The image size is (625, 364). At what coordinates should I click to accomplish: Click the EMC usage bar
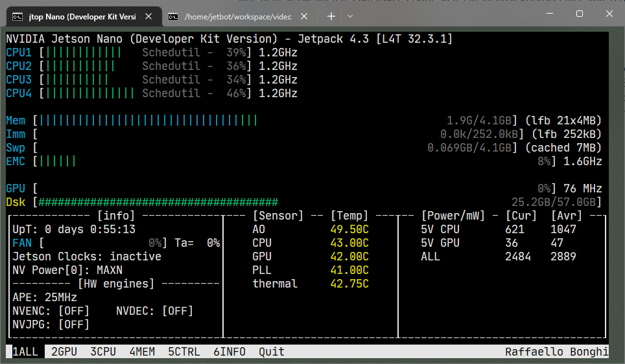point(57,161)
